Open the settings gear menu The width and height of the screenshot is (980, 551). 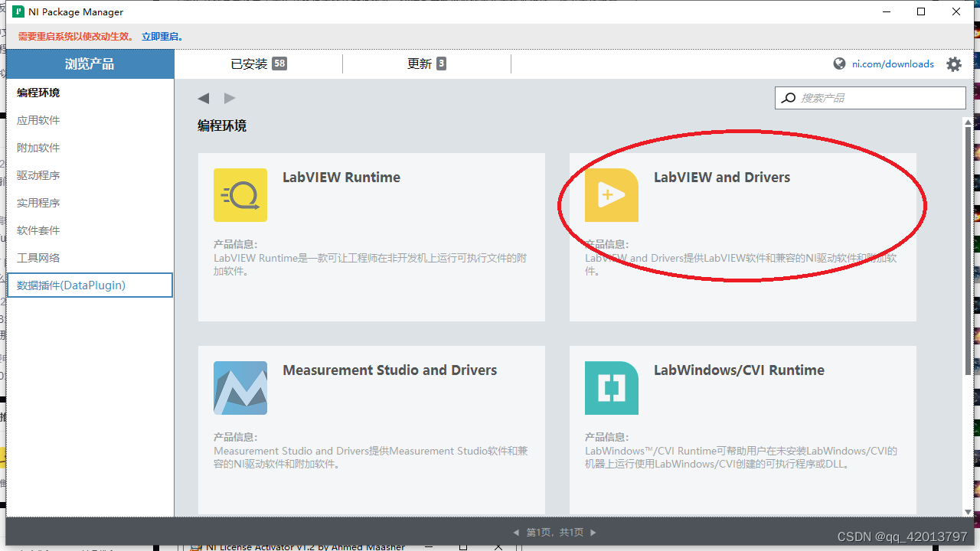[953, 64]
